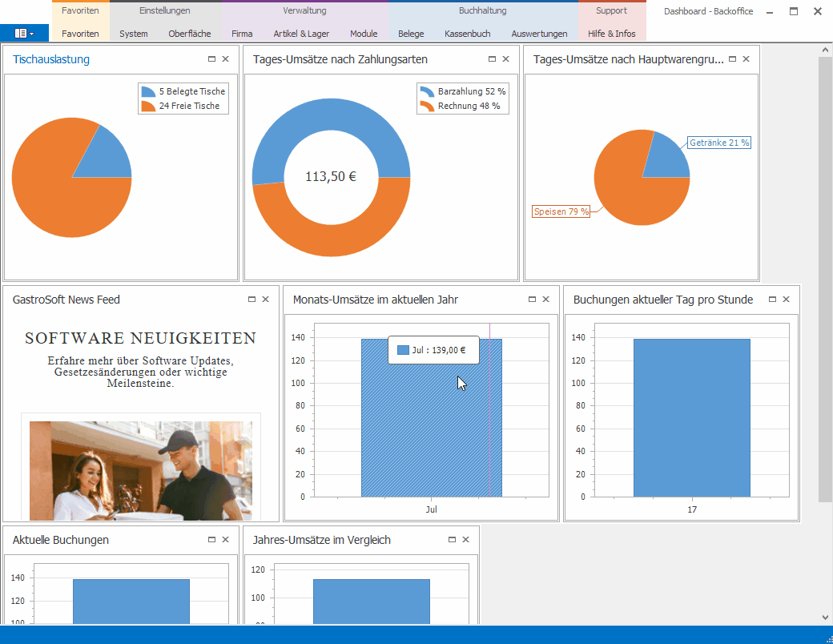Click the 5 Belegte Tische legend swatch
The width and height of the screenshot is (833, 644).
pyautogui.click(x=149, y=91)
